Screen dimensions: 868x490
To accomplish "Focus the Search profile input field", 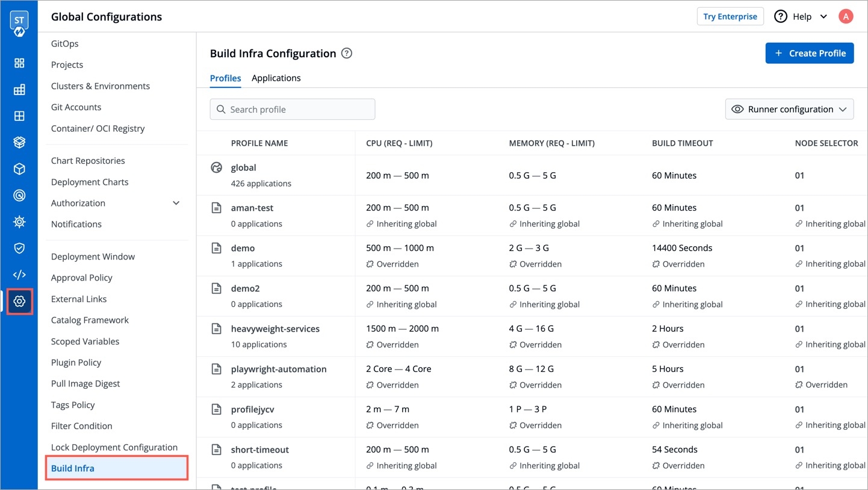I will (293, 110).
